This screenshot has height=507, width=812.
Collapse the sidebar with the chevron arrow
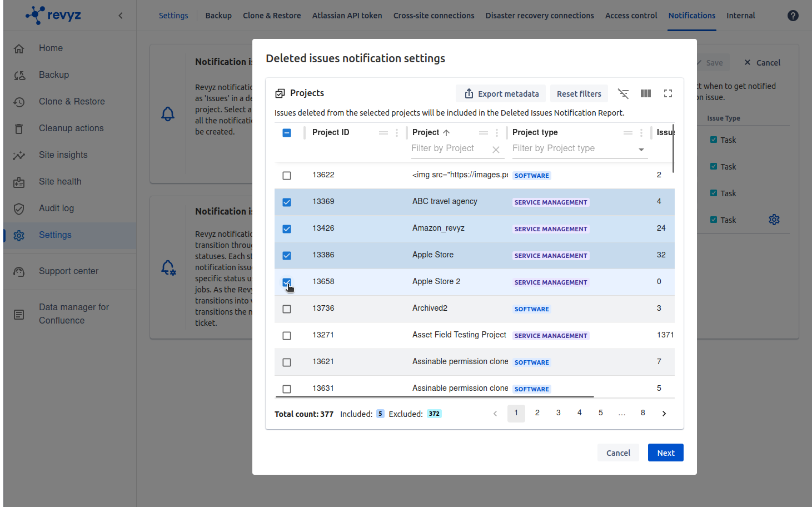tap(121, 16)
